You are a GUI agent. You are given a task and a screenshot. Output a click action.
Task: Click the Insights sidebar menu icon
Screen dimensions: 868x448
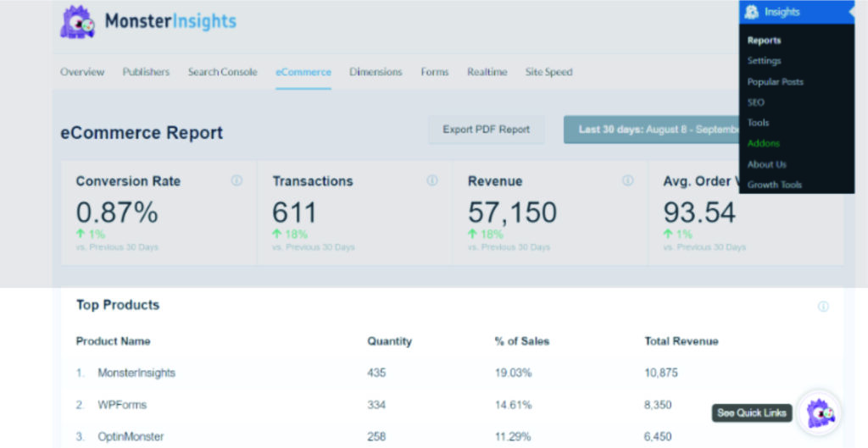coord(751,12)
